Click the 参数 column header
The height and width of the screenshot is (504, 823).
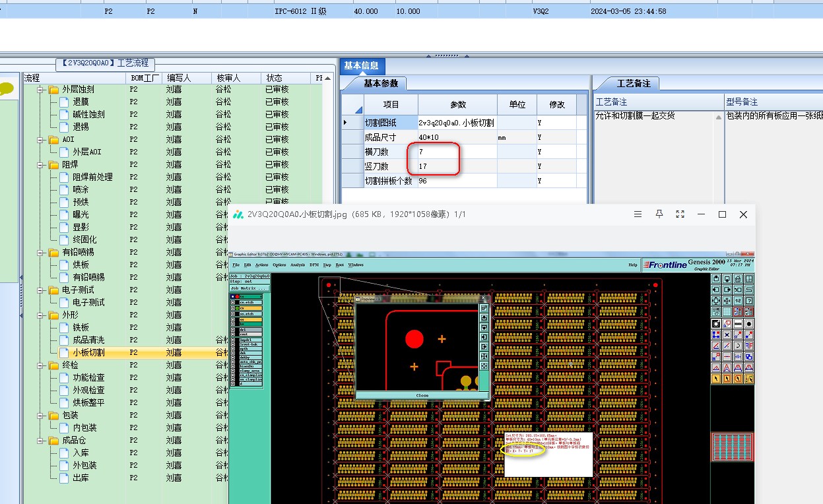(x=457, y=104)
